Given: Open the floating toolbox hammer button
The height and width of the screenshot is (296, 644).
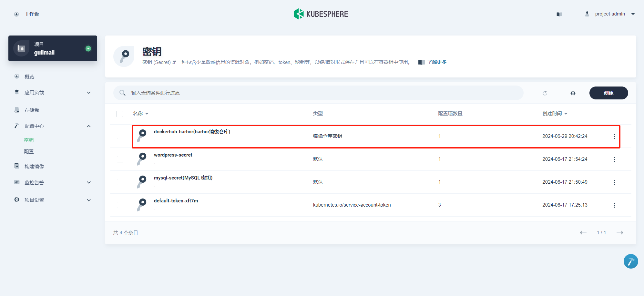Looking at the screenshot, I should point(631,261).
